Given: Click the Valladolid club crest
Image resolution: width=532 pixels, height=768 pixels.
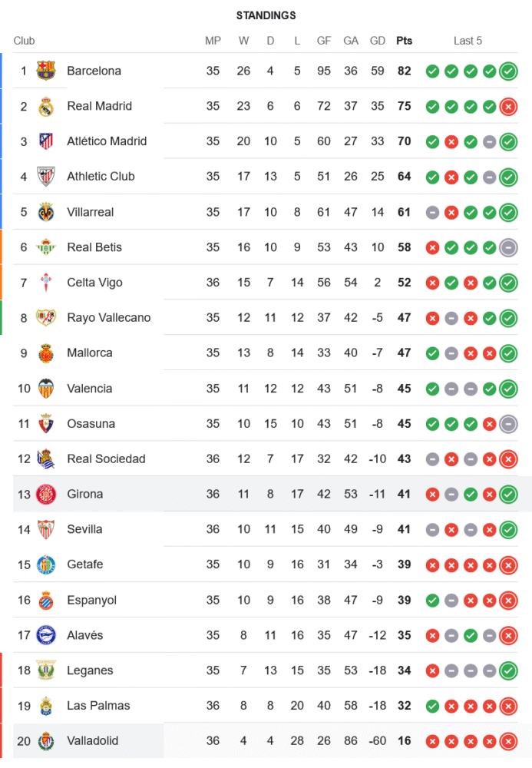Looking at the screenshot, I should [46, 741].
